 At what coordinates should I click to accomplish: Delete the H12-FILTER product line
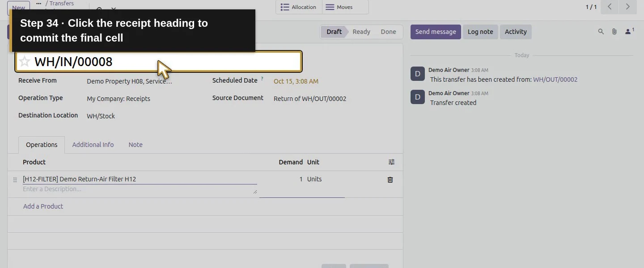point(390,180)
